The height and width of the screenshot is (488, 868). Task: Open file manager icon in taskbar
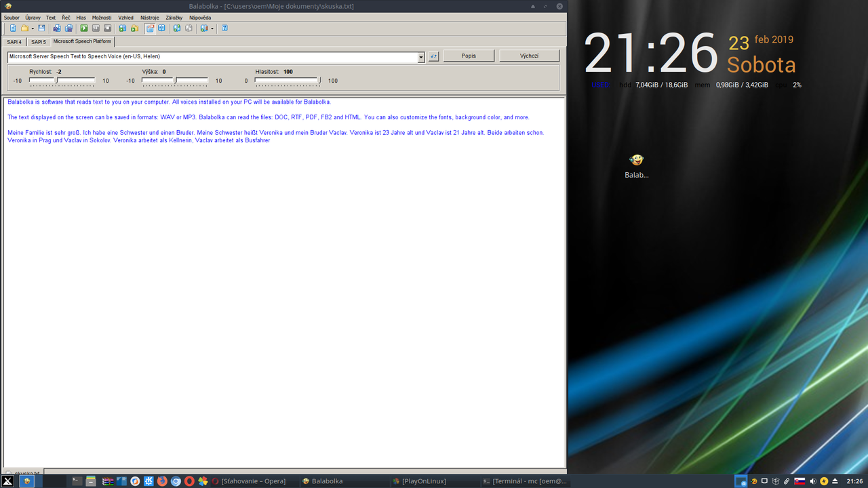pyautogui.click(x=91, y=481)
